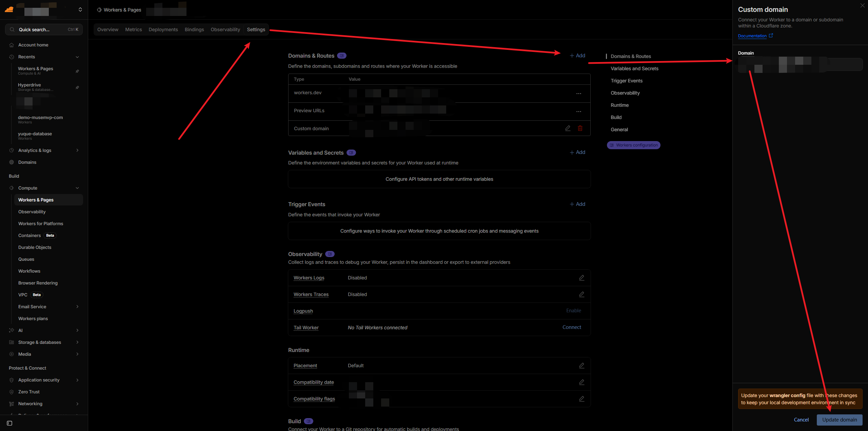The width and height of the screenshot is (868, 431).
Task: Open the Documentation link
Action: (x=752, y=36)
